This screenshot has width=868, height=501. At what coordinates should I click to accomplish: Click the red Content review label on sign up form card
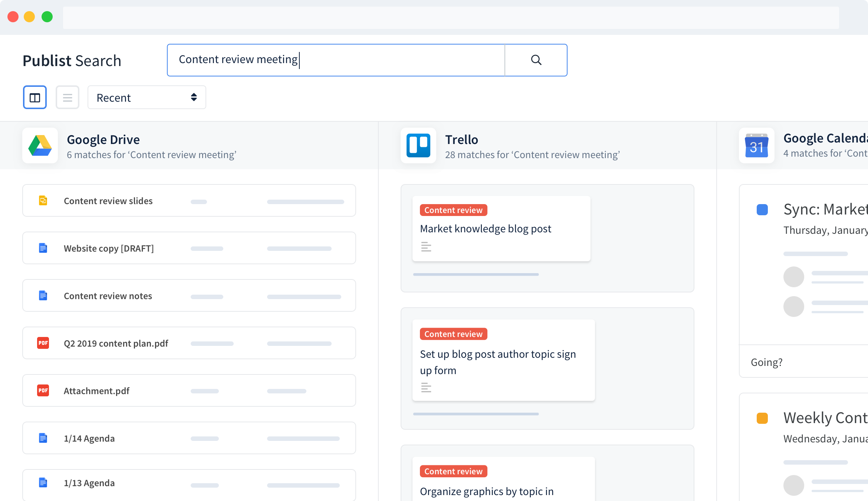[453, 334]
